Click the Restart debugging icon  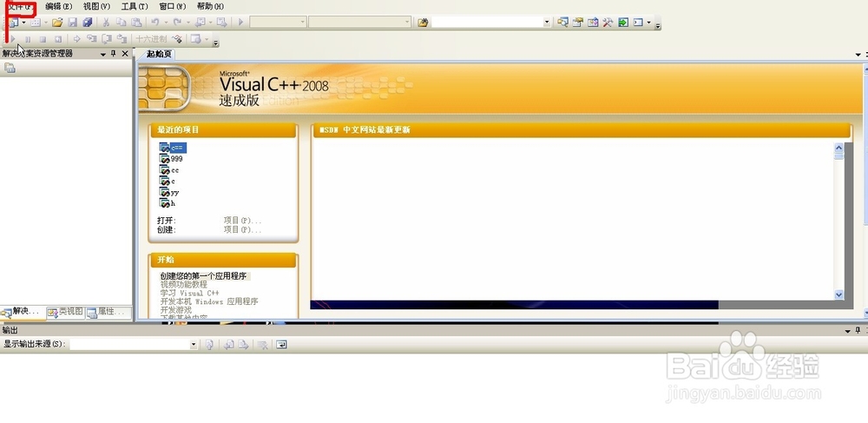pyautogui.click(x=57, y=39)
